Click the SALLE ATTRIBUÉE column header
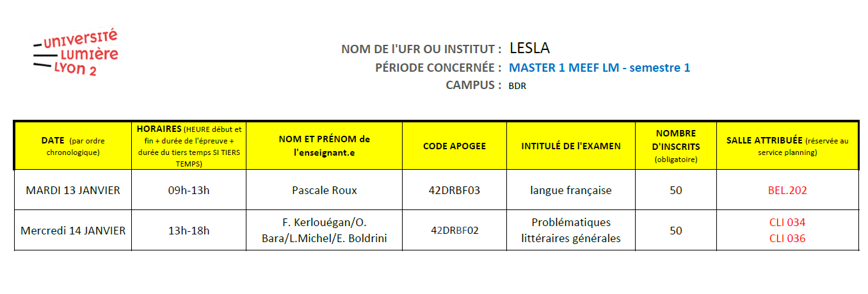868x294 pixels. tap(787, 146)
